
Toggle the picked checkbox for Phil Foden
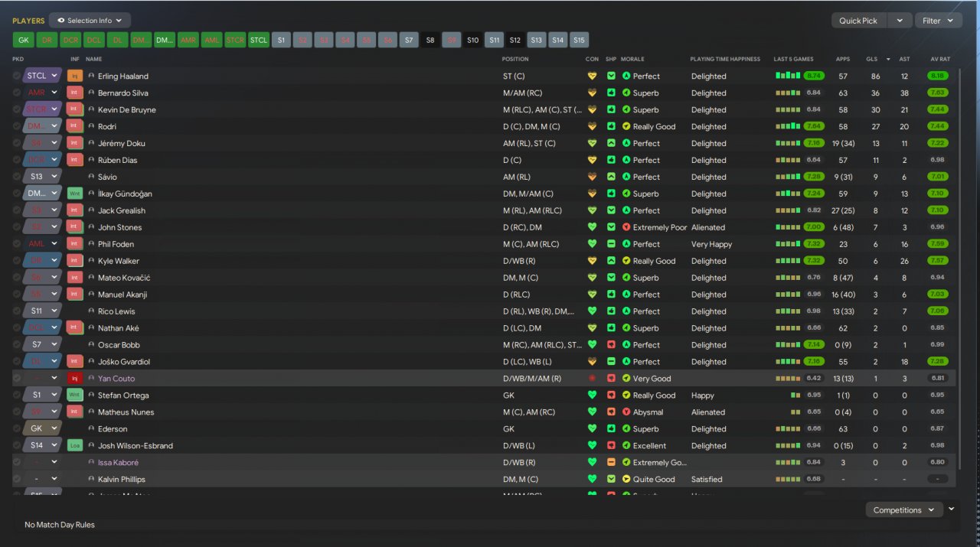pos(17,244)
